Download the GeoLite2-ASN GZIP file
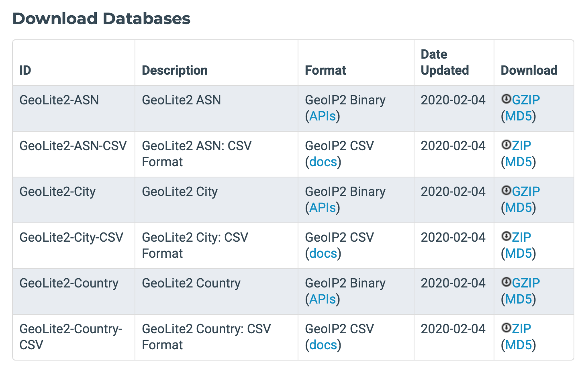The width and height of the screenshot is (588, 375). 526,100
